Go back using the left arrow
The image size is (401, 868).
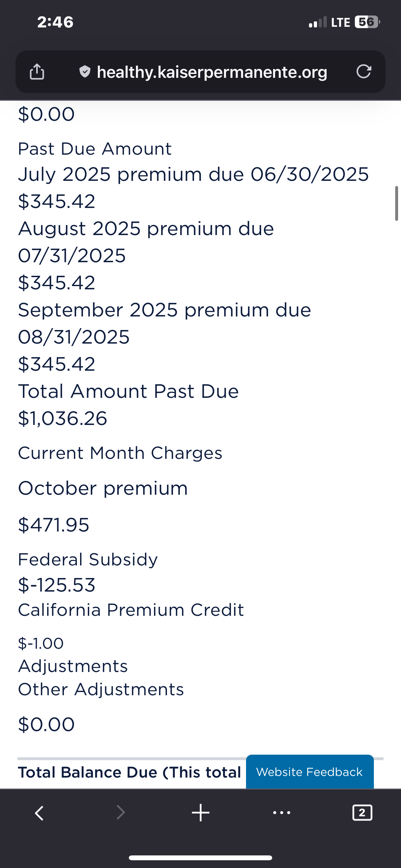[x=39, y=813]
